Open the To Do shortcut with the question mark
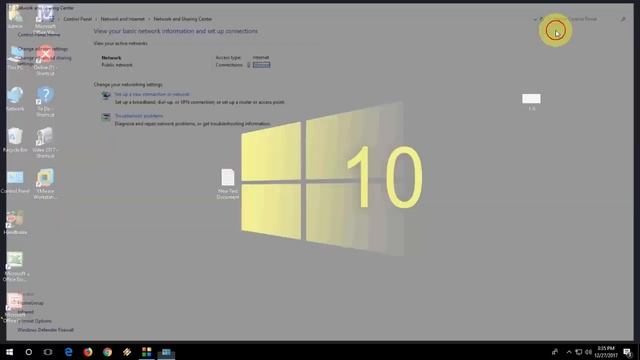 point(45,102)
